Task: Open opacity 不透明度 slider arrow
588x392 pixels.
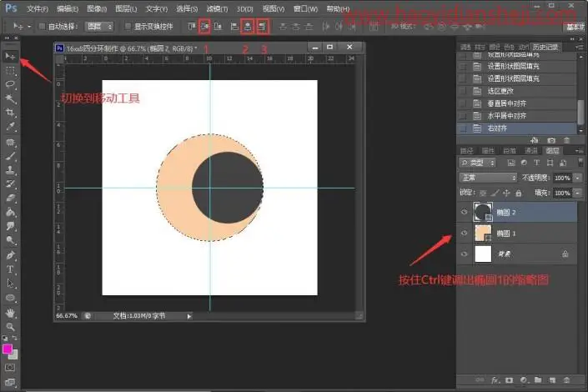Action: pos(578,178)
